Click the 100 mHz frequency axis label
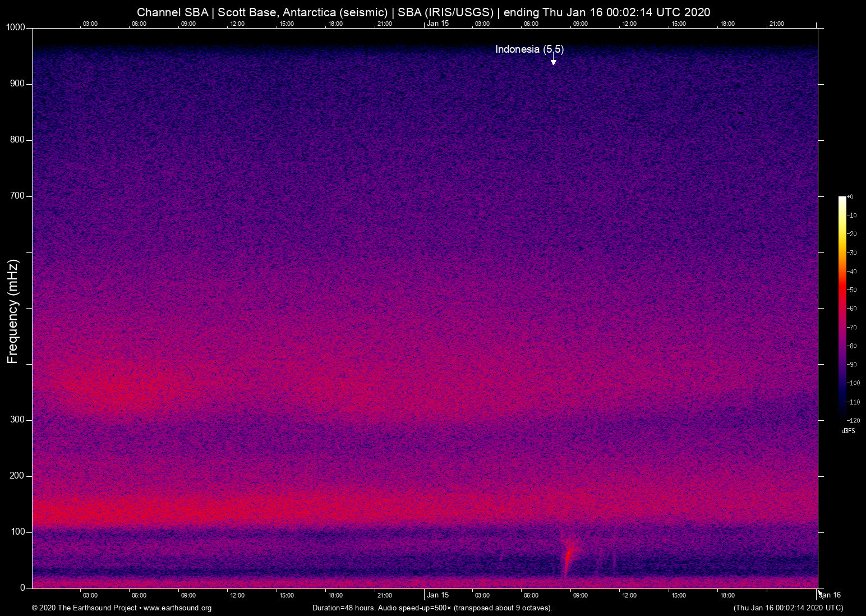This screenshot has height=616, width=866. (x=18, y=532)
